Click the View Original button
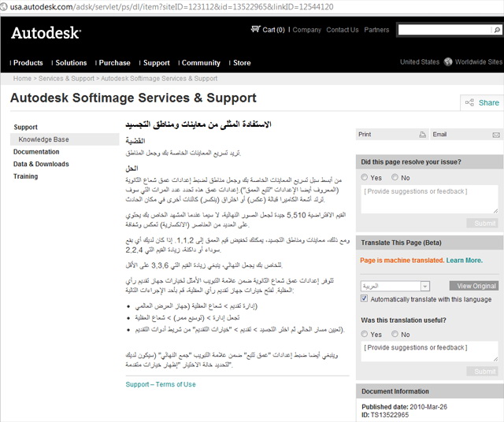Image resolution: width=504 pixels, height=422 pixels. coord(474,286)
